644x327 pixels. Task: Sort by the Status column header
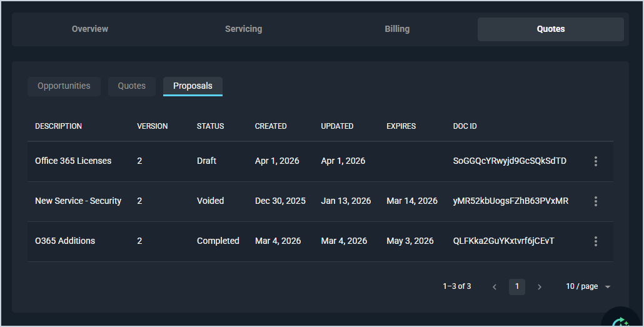(210, 126)
